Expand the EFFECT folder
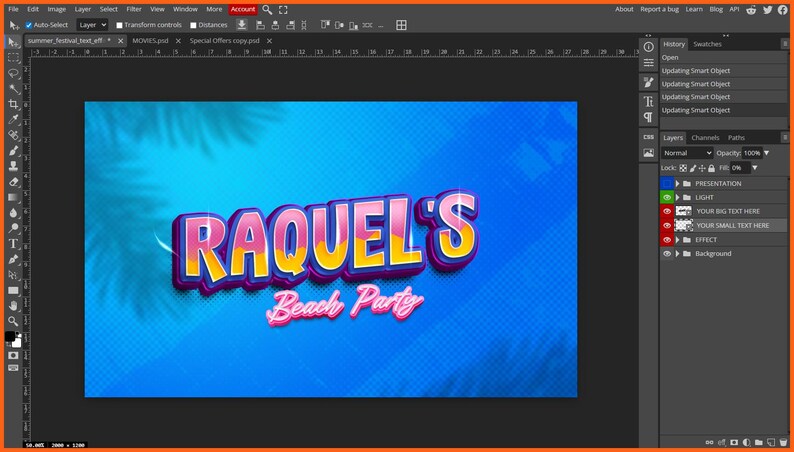Viewport: 794px width, 452px height. (678, 239)
